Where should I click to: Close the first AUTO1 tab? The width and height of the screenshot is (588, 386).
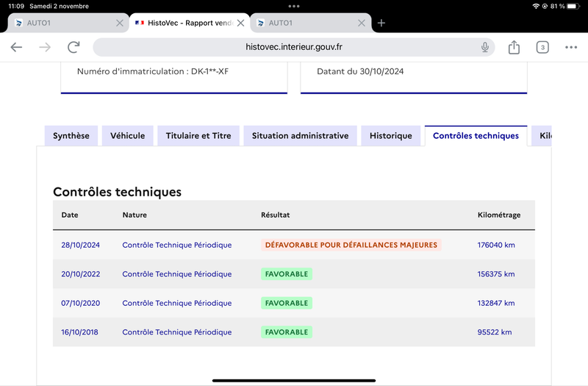coord(120,23)
